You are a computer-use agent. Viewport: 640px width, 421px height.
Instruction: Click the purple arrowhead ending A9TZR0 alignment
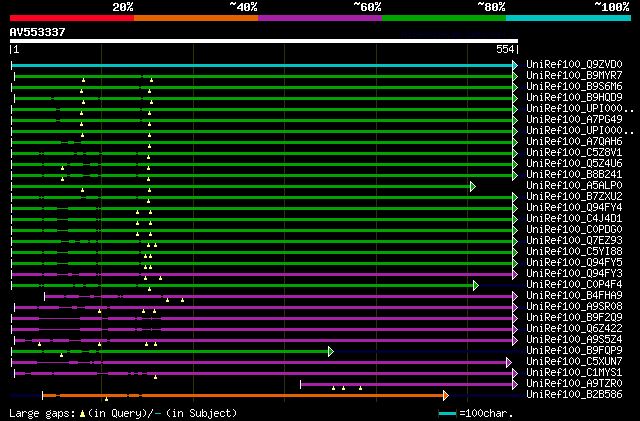point(515,384)
